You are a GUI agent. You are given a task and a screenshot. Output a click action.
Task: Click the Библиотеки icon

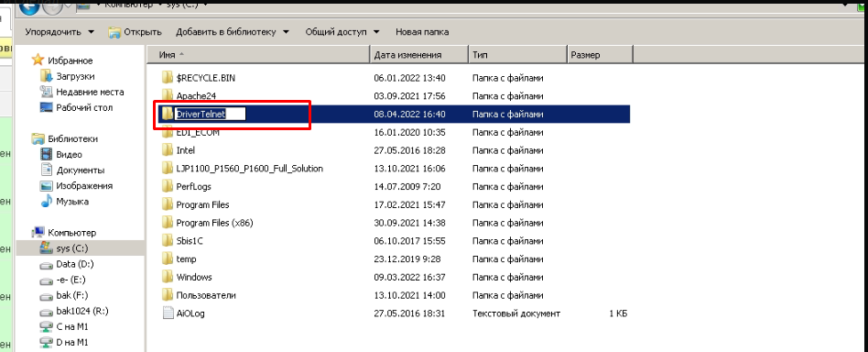[x=38, y=138]
